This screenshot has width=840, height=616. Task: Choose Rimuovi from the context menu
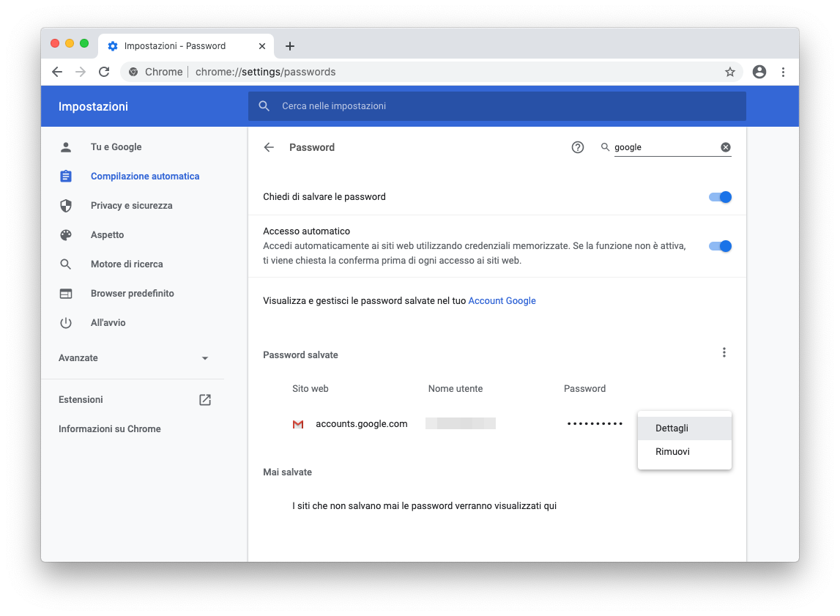pos(685,451)
